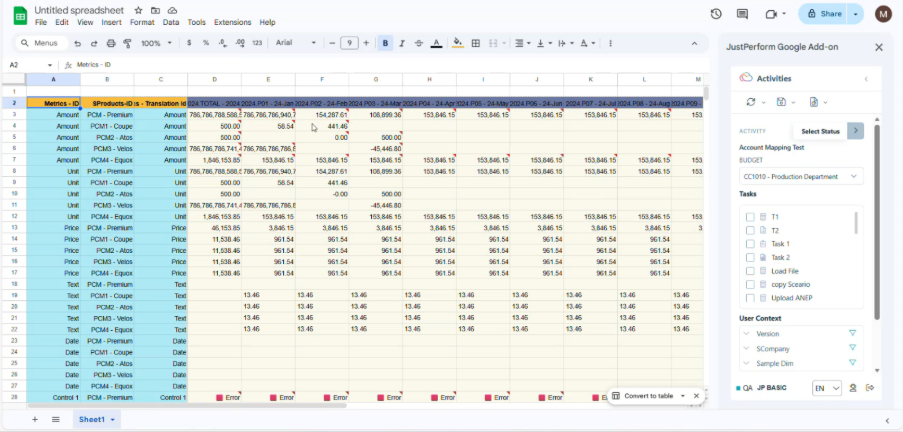The height and width of the screenshot is (432, 903).
Task: Expand the Arial font family dropdown
Action: pos(296,43)
